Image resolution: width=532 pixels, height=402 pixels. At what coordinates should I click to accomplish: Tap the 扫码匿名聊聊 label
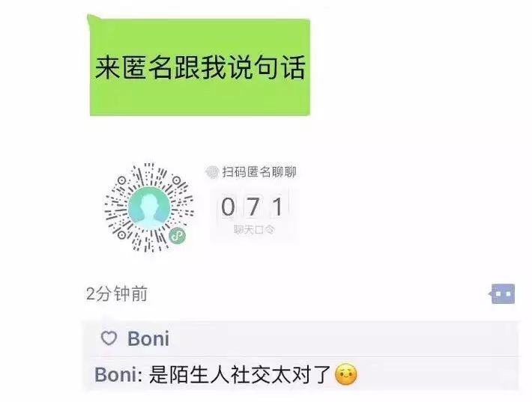[x=259, y=172]
